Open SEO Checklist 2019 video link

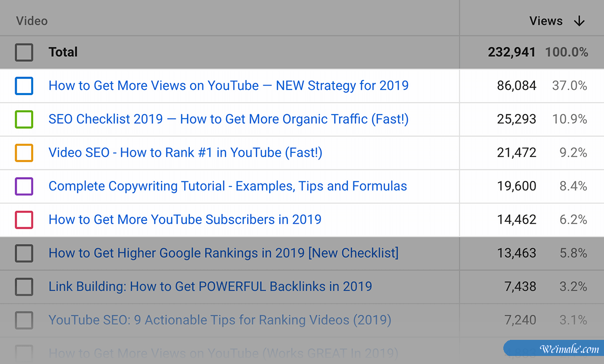(229, 119)
